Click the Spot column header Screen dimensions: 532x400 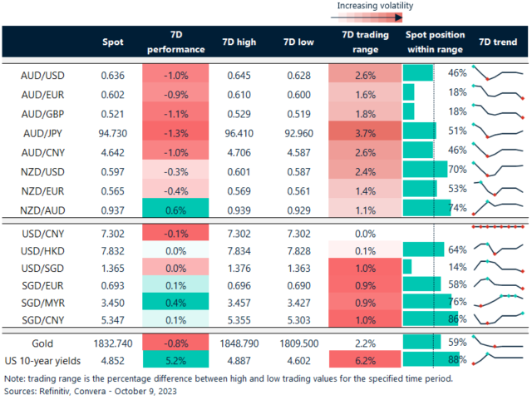point(113,42)
